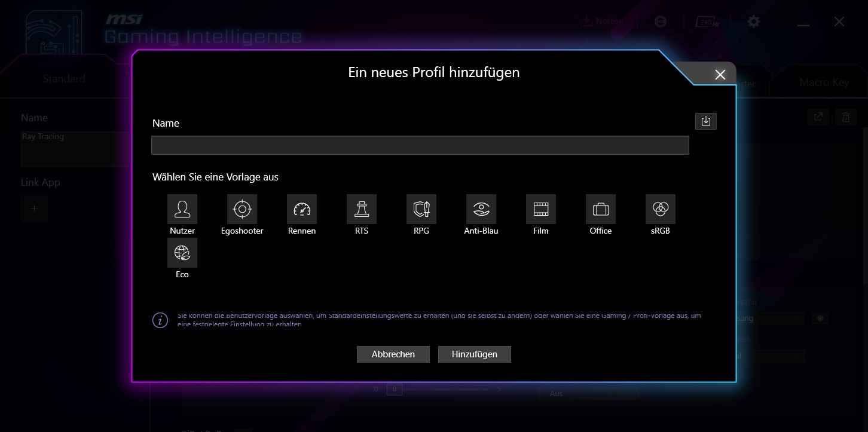Viewport: 868px width, 432px height.
Task: Pick the Eco globe template
Action: (182, 253)
